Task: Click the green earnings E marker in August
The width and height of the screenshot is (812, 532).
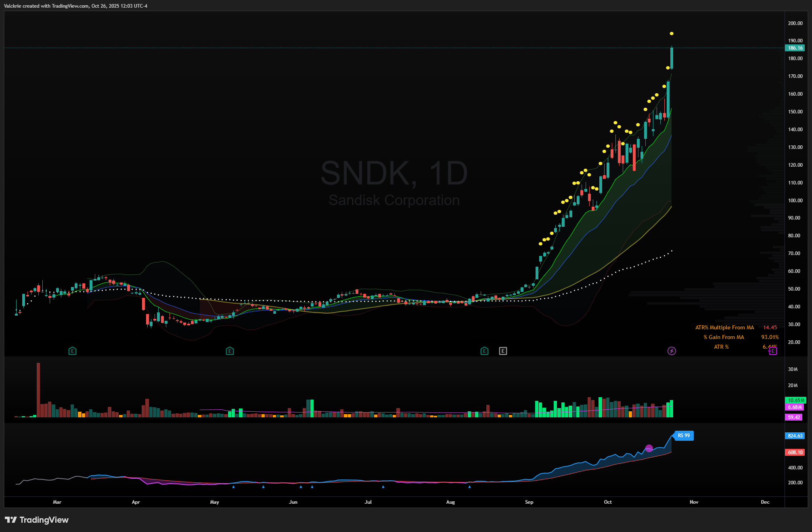Action: pyautogui.click(x=484, y=351)
